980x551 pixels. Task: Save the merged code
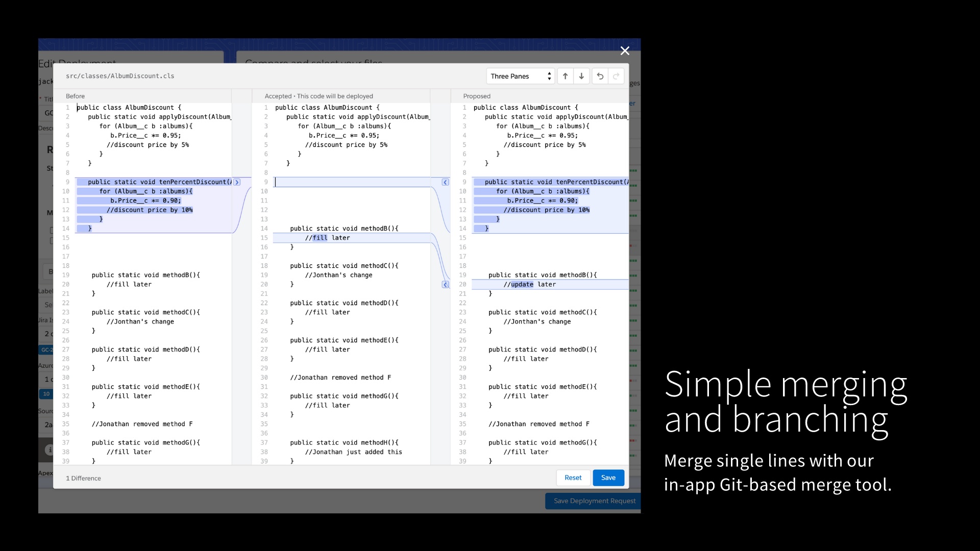(x=608, y=478)
